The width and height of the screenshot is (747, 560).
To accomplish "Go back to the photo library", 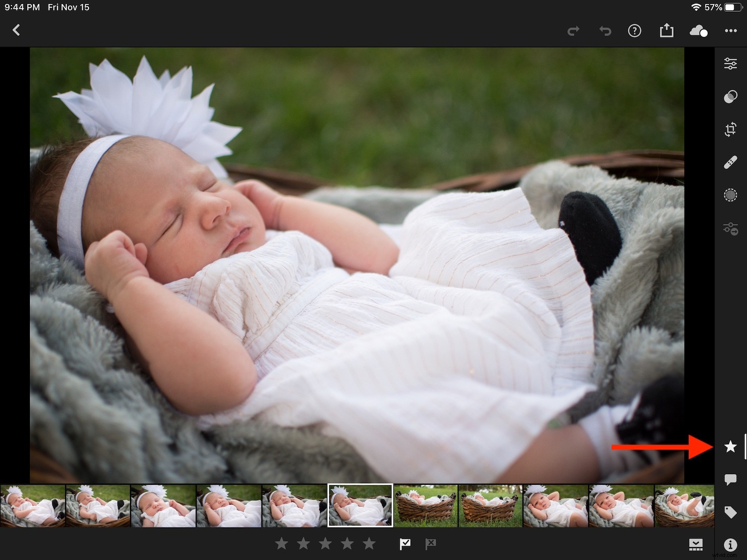I will [16, 30].
